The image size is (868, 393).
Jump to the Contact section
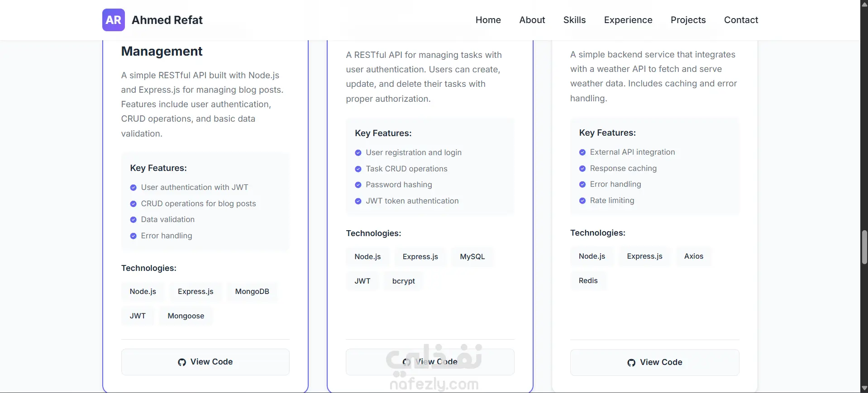tap(741, 20)
